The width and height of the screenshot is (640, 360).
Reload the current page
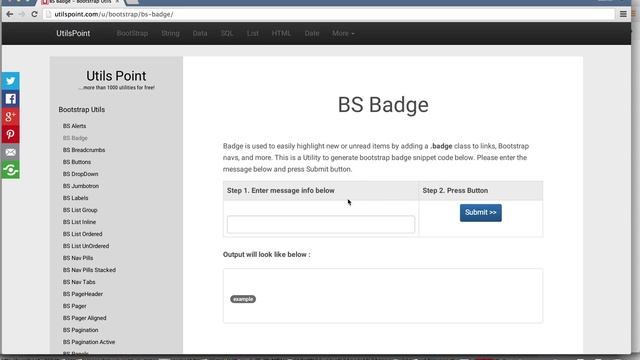[35, 14]
